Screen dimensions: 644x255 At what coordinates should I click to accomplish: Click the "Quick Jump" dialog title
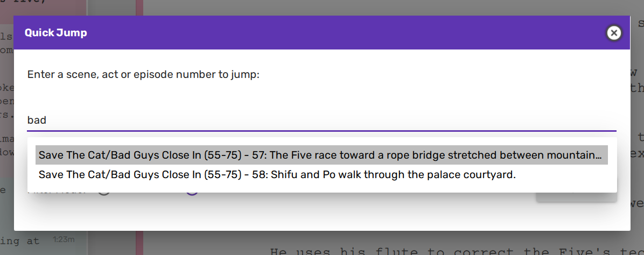coord(56,33)
